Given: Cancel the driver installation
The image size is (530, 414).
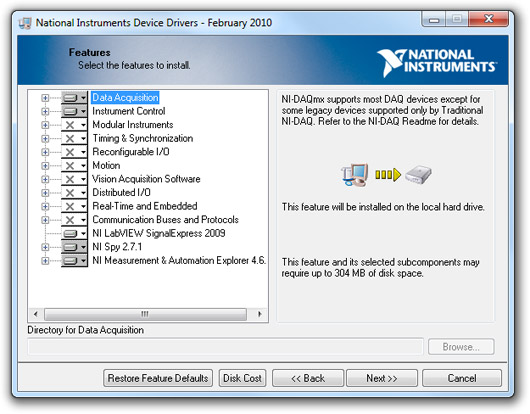Looking at the screenshot, I should click(x=462, y=378).
